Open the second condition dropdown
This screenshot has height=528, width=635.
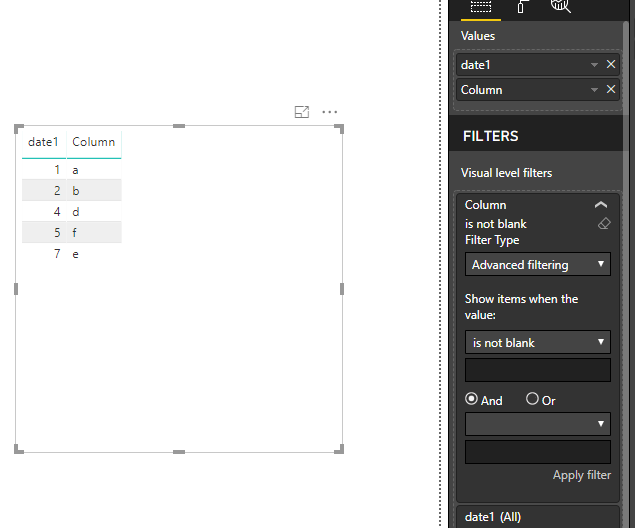538,424
